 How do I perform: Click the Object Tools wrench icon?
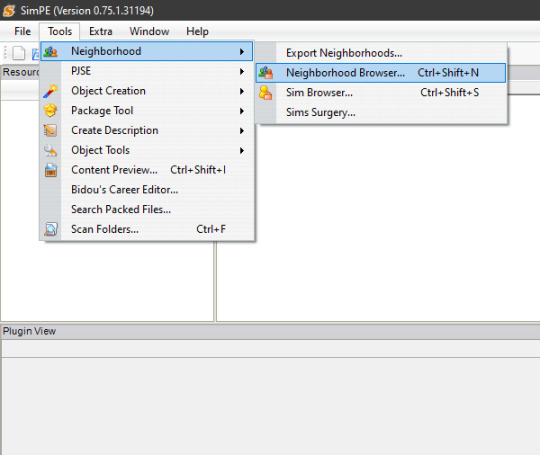51,150
